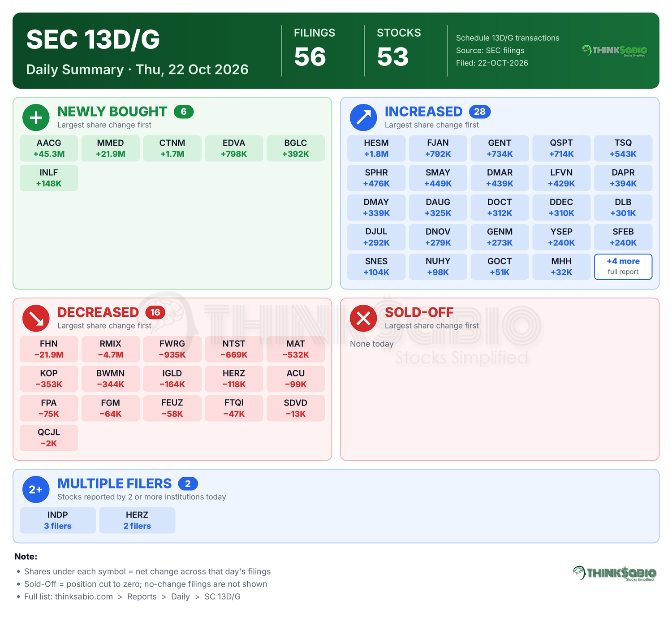Click the INLF +148K tile
Screen dimensions: 672x622
tap(49, 178)
